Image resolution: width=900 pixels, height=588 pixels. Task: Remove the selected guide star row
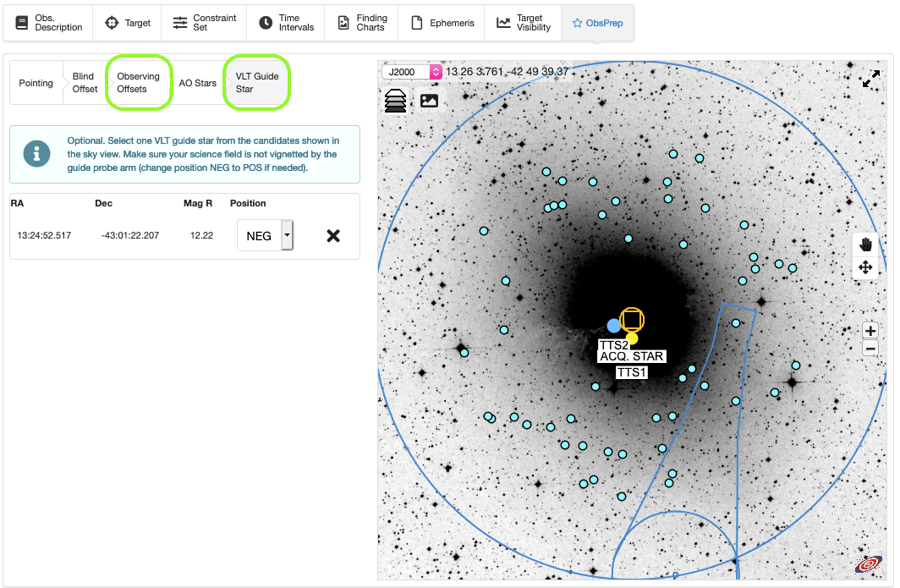point(333,235)
